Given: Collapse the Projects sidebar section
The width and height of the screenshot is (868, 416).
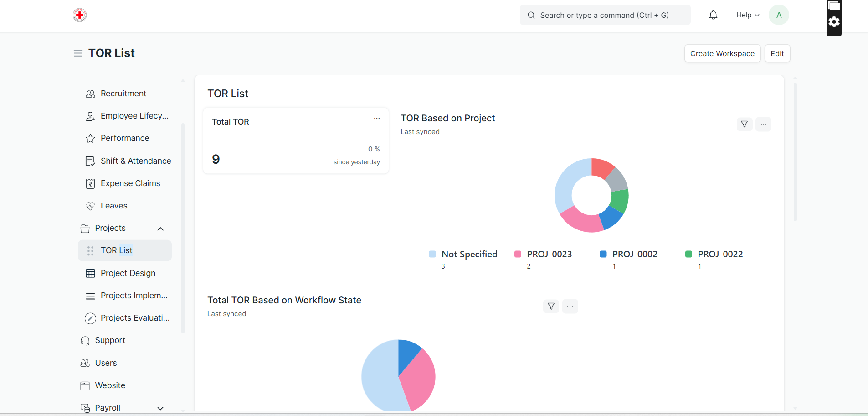Looking at the screenshot, I should pyautogui.click(x=160, y=229).
